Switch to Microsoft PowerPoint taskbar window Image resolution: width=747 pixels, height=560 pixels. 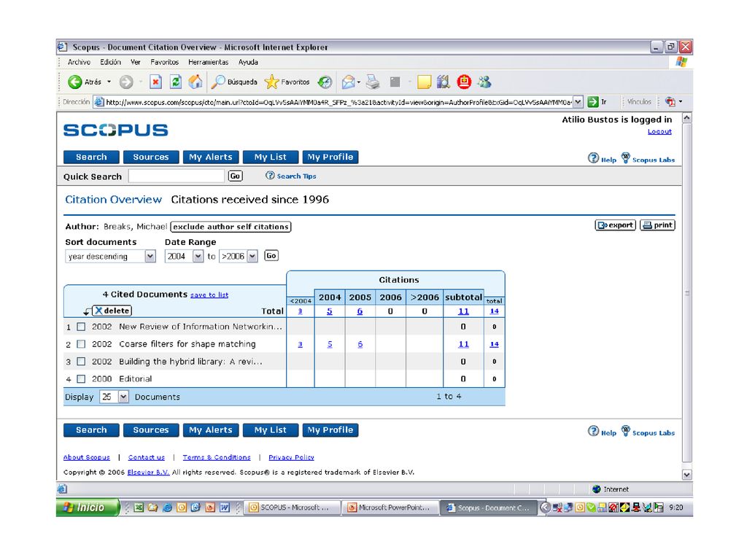coord(390,507)
